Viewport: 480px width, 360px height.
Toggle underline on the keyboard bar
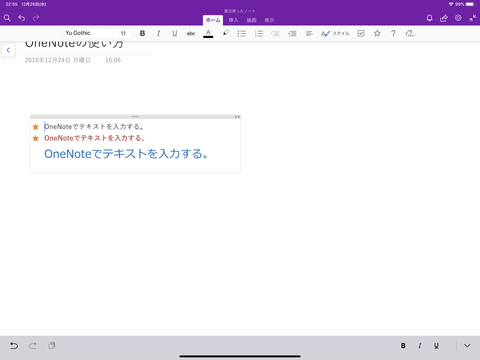pyautogui.click(x=436, y=346)
